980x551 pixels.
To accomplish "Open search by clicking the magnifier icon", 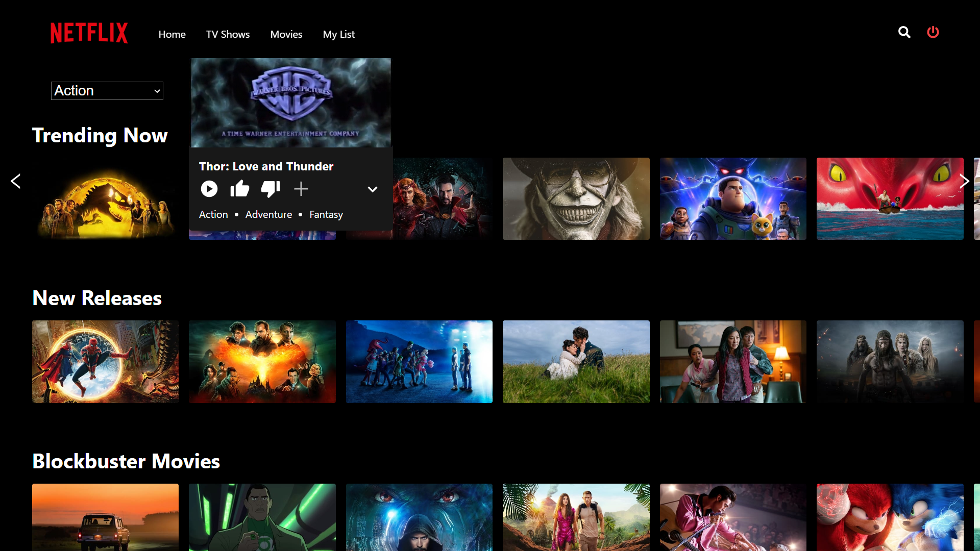I will pyautogui.click(x=904, y=32).
